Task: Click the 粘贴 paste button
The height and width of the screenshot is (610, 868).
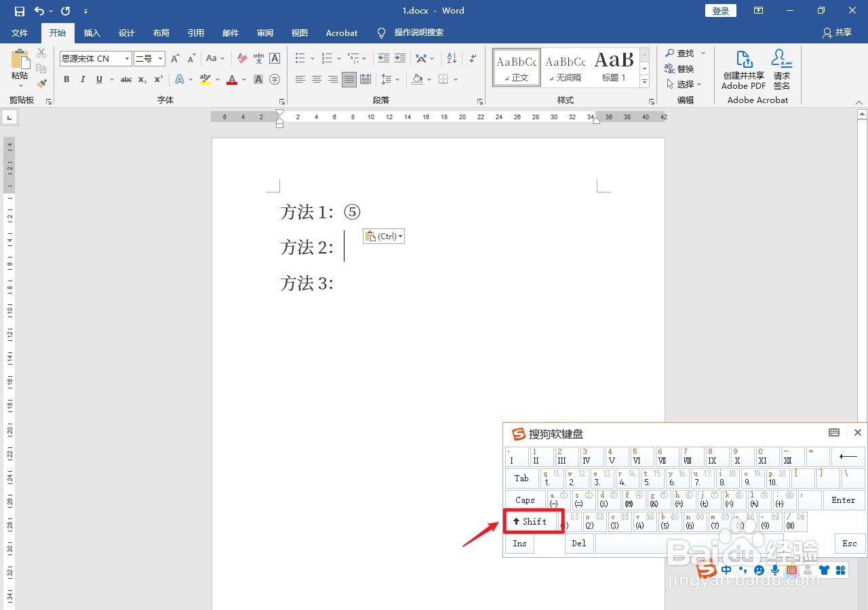Action: (20, 69)
